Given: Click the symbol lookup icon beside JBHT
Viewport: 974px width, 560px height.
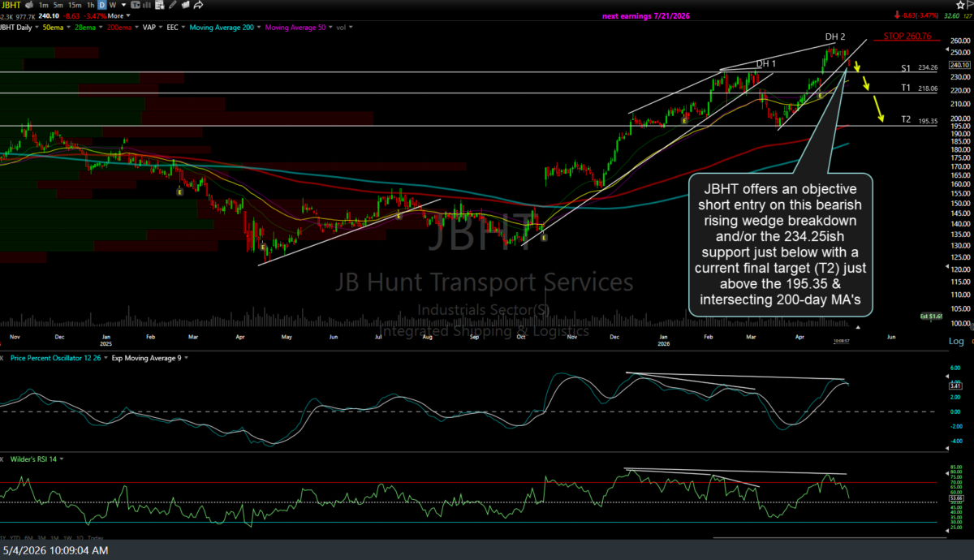Looking at the screenshot, I should [29, 5].
